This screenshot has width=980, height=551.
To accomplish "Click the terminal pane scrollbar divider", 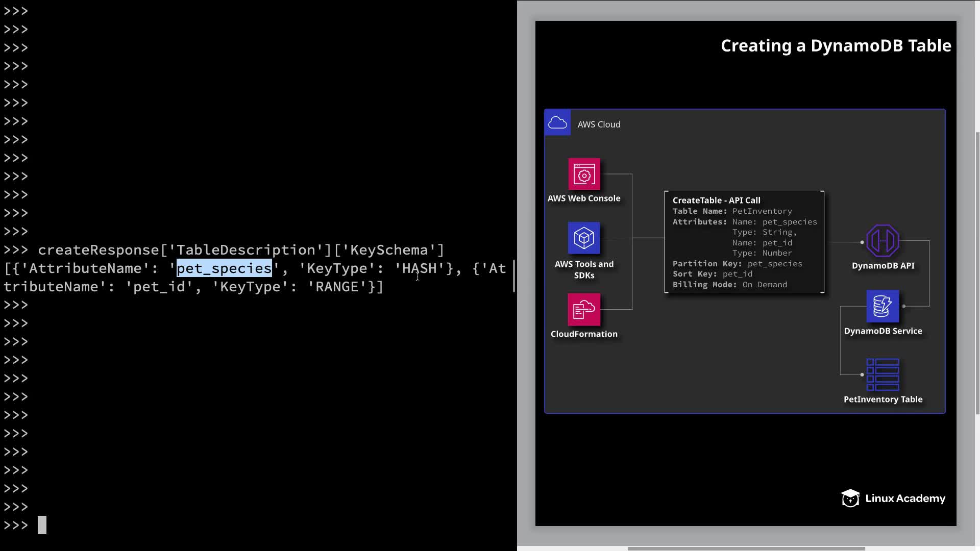I will 514,275.
